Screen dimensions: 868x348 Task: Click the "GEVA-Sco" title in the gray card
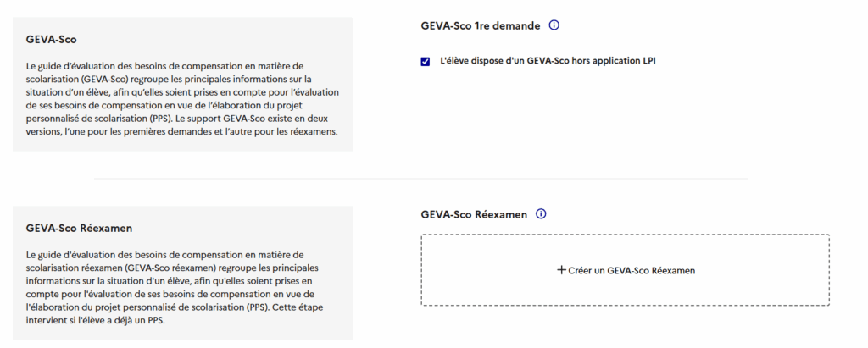click(x=52, y=40)
